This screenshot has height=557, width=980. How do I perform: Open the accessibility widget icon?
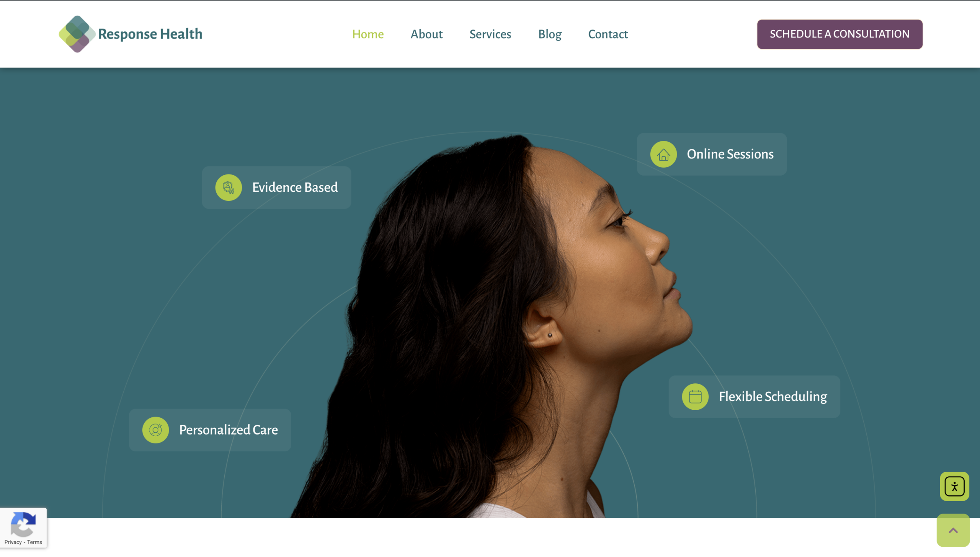tap(954, 486)
